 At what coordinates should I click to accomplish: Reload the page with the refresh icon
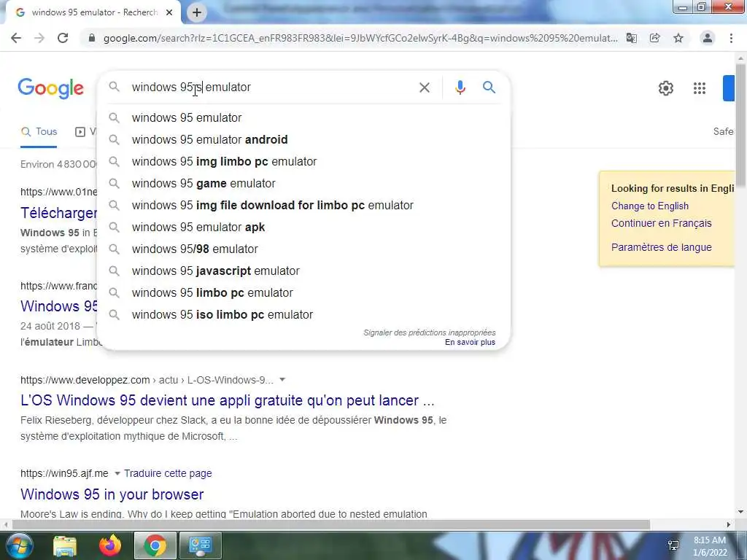point(63,38)
